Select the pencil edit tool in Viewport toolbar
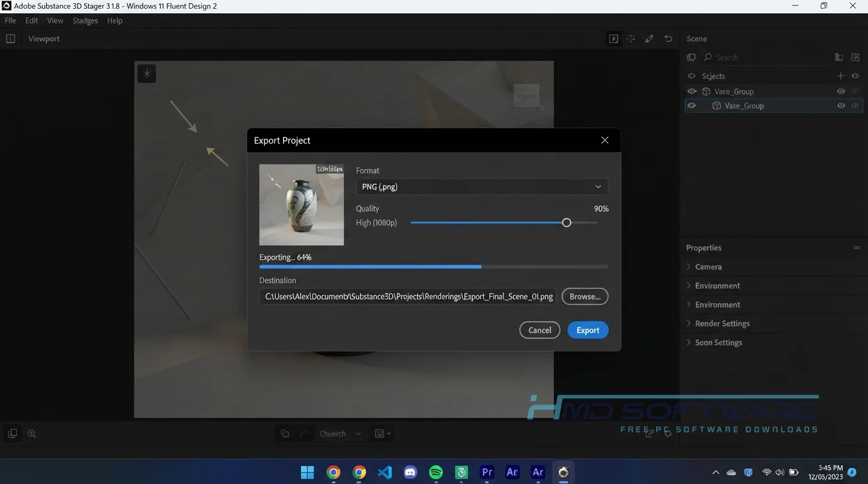Screen dimensions: 868x484 point(649,38)
